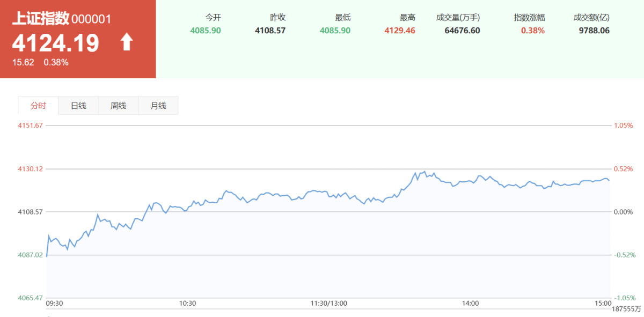Open the 周线 weekly chart tab
This screenshot has height=317, width=644.
[x=118, y=106]
